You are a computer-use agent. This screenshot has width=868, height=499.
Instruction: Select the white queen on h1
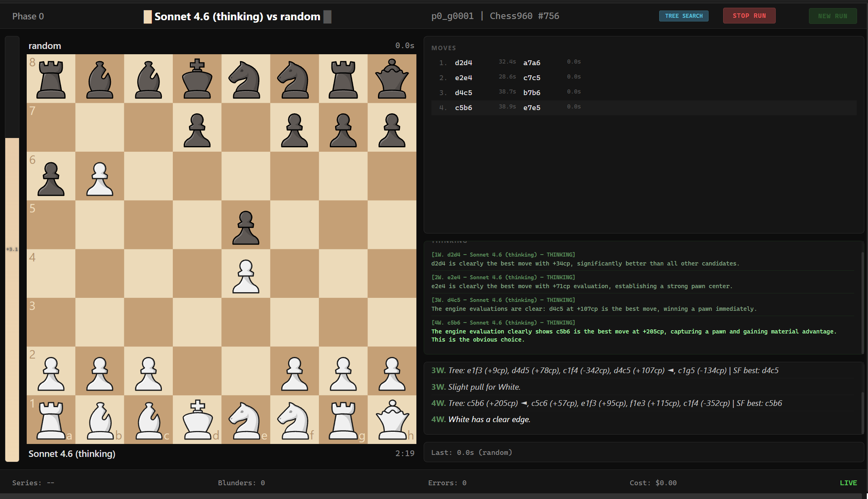point(391,420)
